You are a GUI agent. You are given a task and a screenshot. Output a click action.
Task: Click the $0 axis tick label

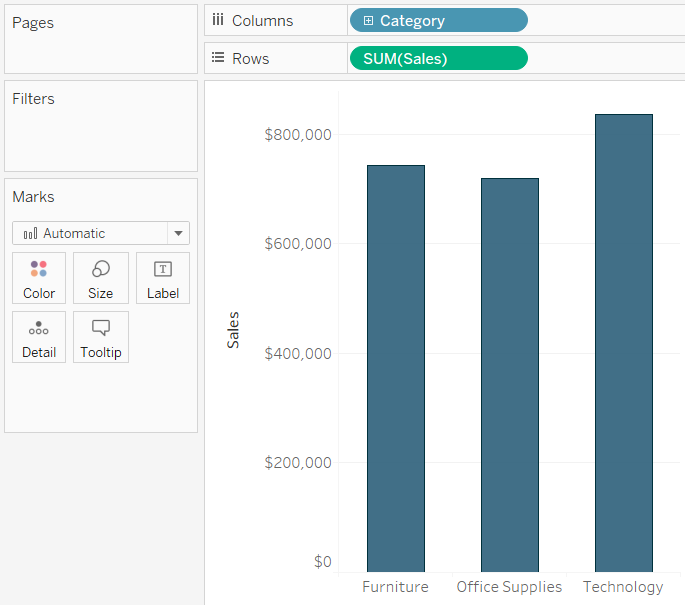point(323,561)
